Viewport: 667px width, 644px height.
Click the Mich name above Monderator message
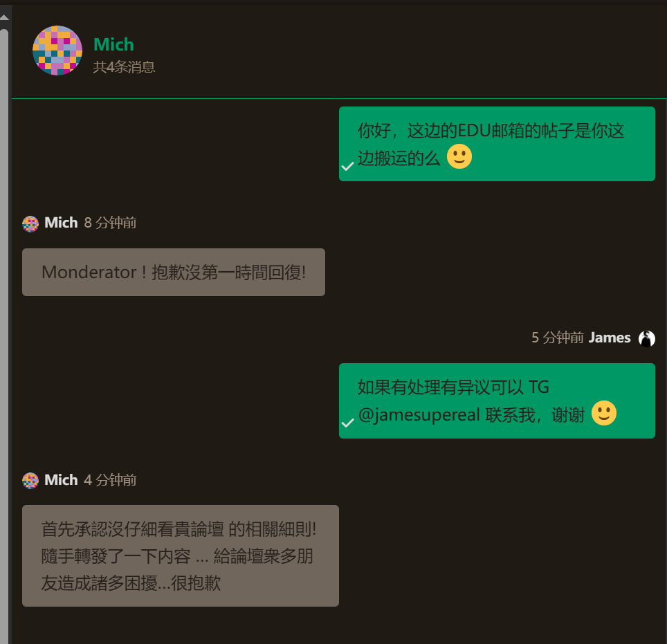[61, 223]
